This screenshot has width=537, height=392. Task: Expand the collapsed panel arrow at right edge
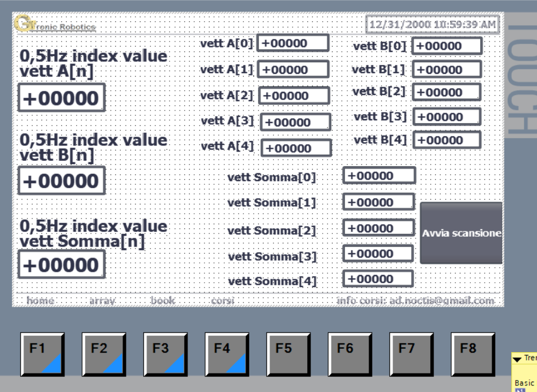(x=517, y=359)
